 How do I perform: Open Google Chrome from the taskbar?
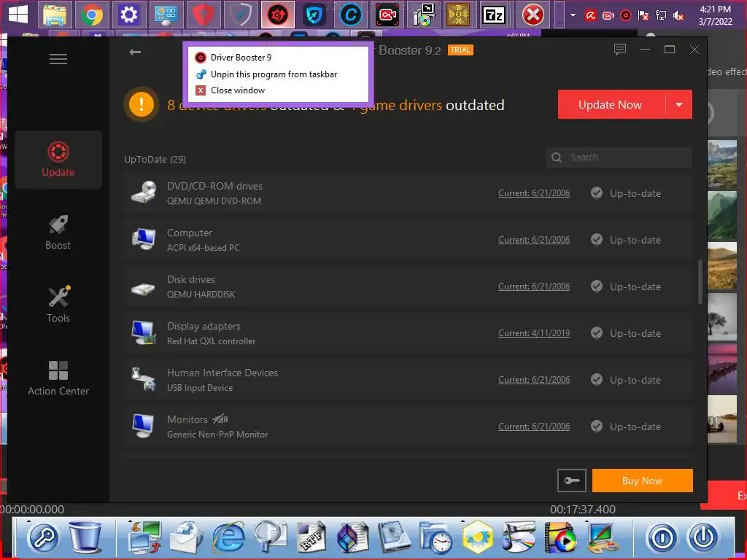pyautogui.click(x=92, y=15)
